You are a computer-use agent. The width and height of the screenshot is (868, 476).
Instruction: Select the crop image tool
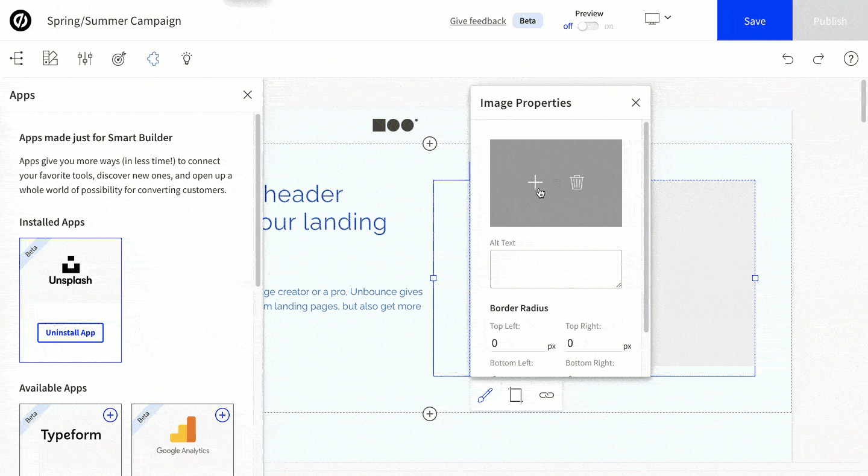tap(515, 395)
